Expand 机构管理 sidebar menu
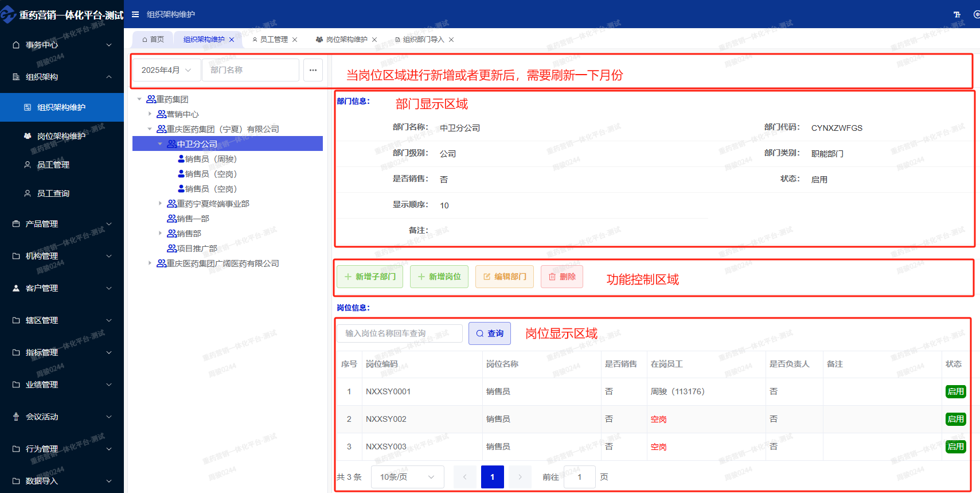980x493 pixels. 62,256
